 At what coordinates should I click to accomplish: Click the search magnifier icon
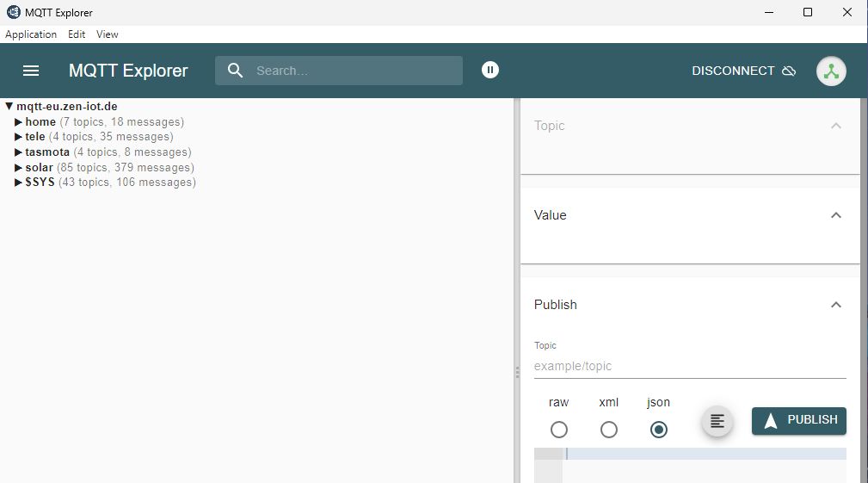tap(235, 71)
